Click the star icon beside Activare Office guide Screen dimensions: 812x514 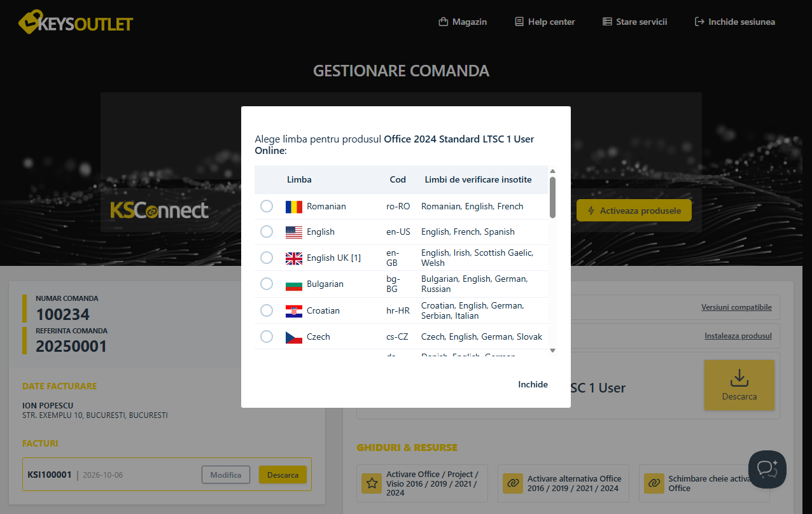pos(371,483)
